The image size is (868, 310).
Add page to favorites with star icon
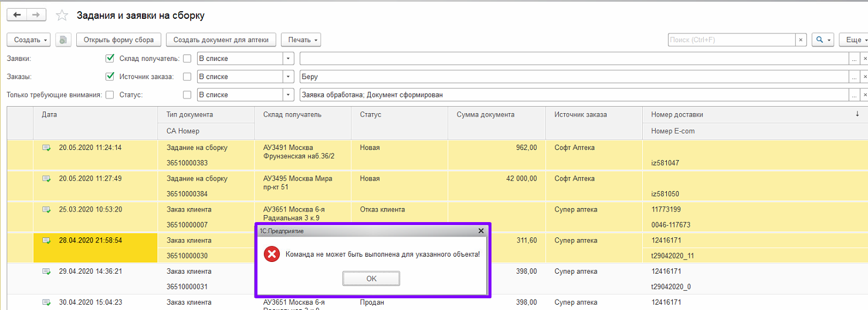click(62, 16)
